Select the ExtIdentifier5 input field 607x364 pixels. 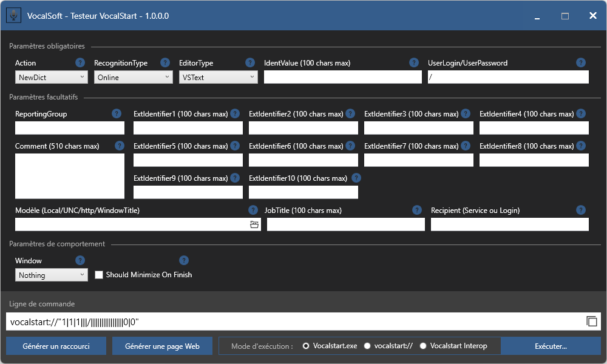(x=188, y=160)
